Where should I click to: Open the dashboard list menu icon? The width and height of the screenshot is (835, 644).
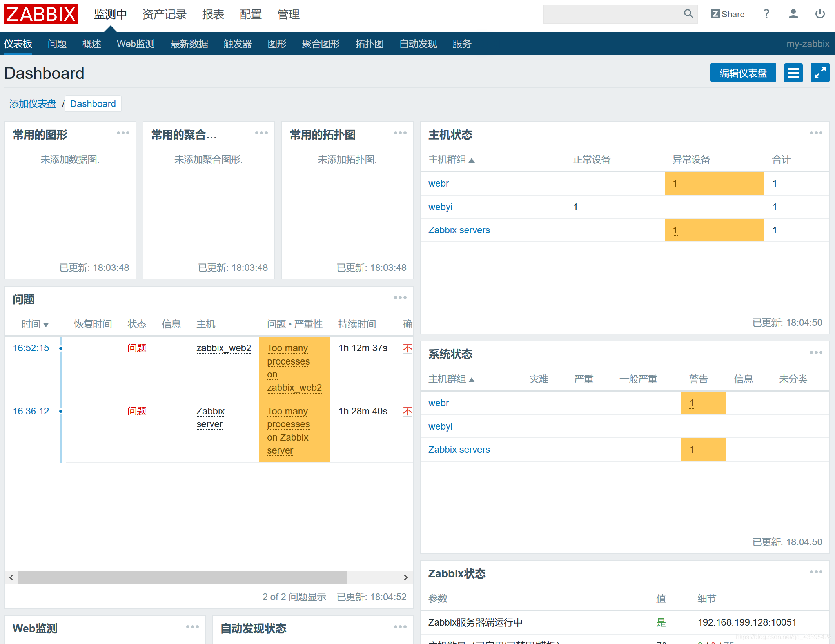(x=793, y=73)
